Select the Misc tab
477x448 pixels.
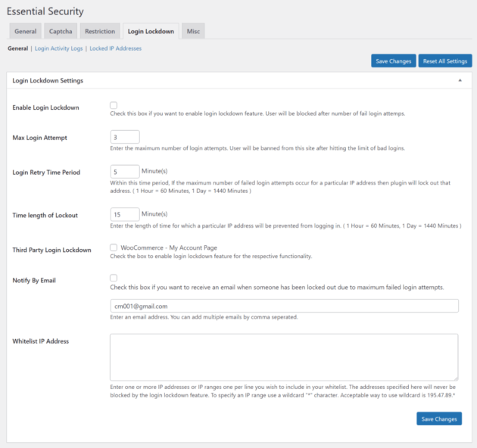point(193,31)
